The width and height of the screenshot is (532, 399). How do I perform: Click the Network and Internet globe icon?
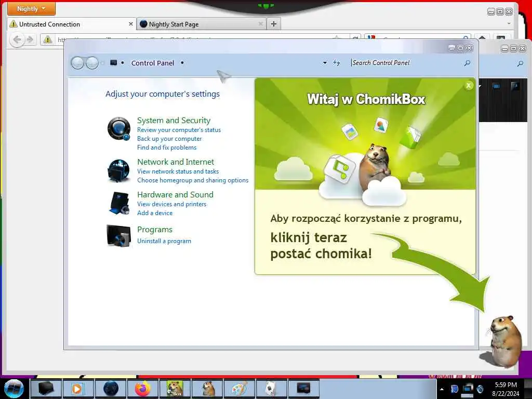119,170
